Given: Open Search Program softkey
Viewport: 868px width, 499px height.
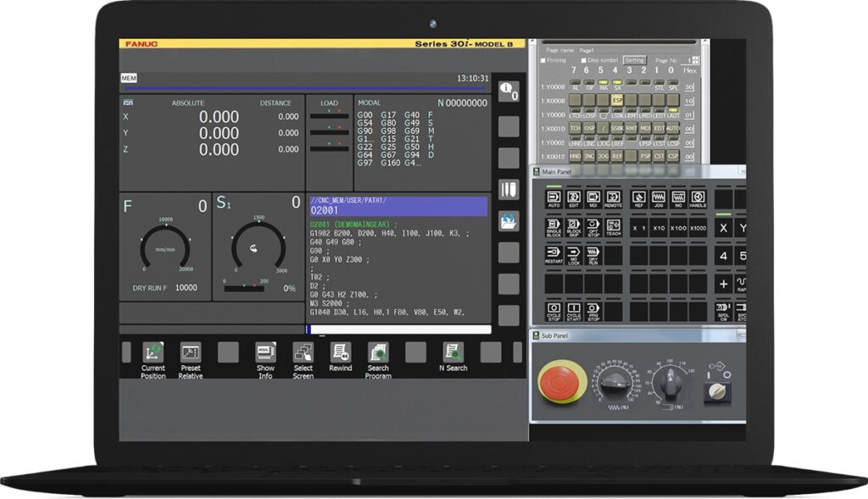Looking at the screenshot, I should coord(378,352).
